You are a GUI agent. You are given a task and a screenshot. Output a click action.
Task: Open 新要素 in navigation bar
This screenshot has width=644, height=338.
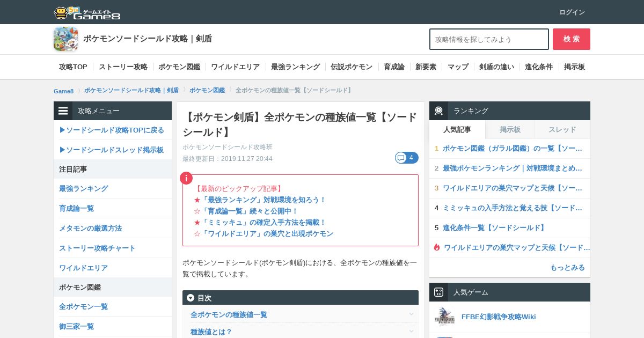pos(426,67)
